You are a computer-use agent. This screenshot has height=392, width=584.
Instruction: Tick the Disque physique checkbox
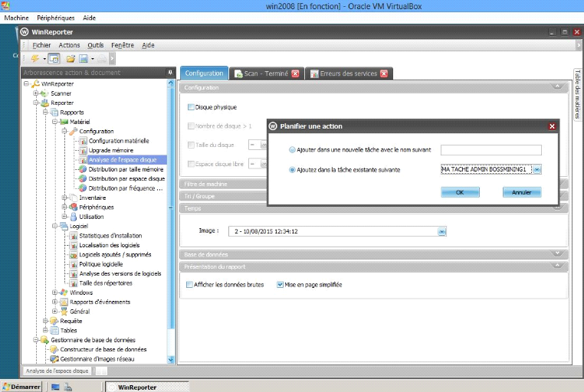(x=191, y=107)
